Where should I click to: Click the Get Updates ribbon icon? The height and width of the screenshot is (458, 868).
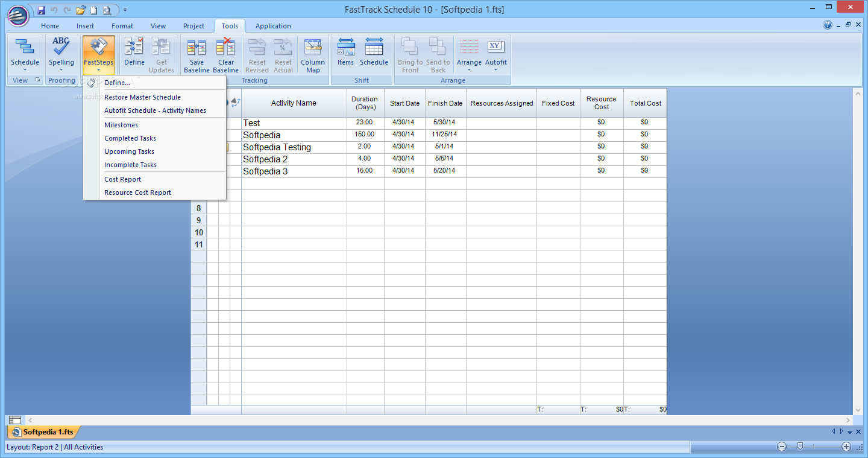point(162,55)
